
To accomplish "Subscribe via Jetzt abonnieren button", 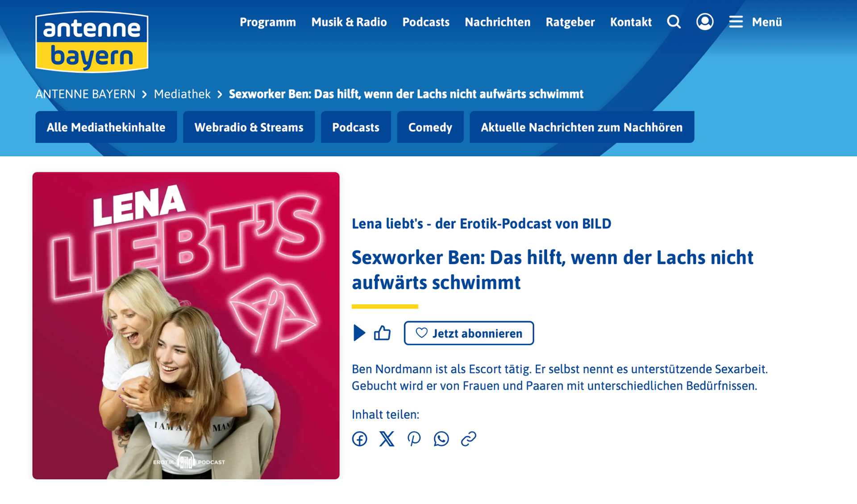I will tap(469, 333).
